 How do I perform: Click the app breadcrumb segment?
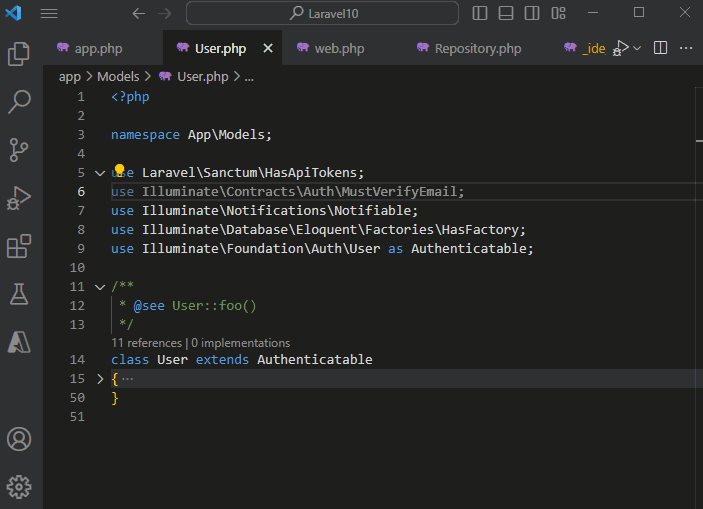[x=69, y=77]
